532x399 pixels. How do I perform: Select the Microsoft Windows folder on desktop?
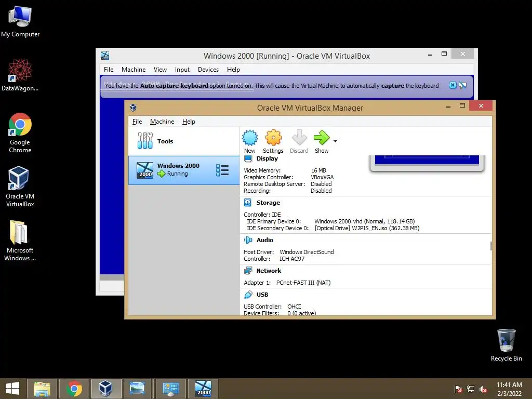(x=20, y=241)
